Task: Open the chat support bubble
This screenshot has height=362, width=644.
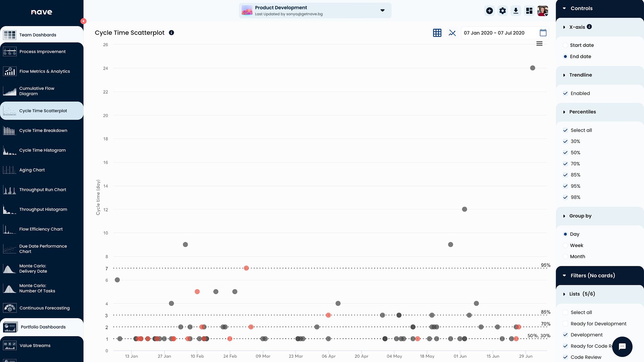Action: point(622,347)
